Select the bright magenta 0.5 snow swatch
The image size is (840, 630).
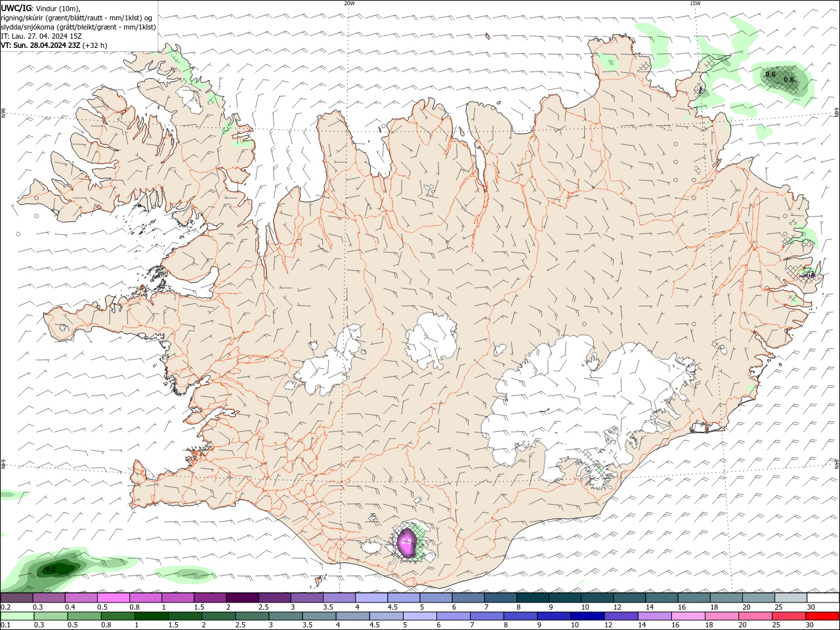click(113, 598)
